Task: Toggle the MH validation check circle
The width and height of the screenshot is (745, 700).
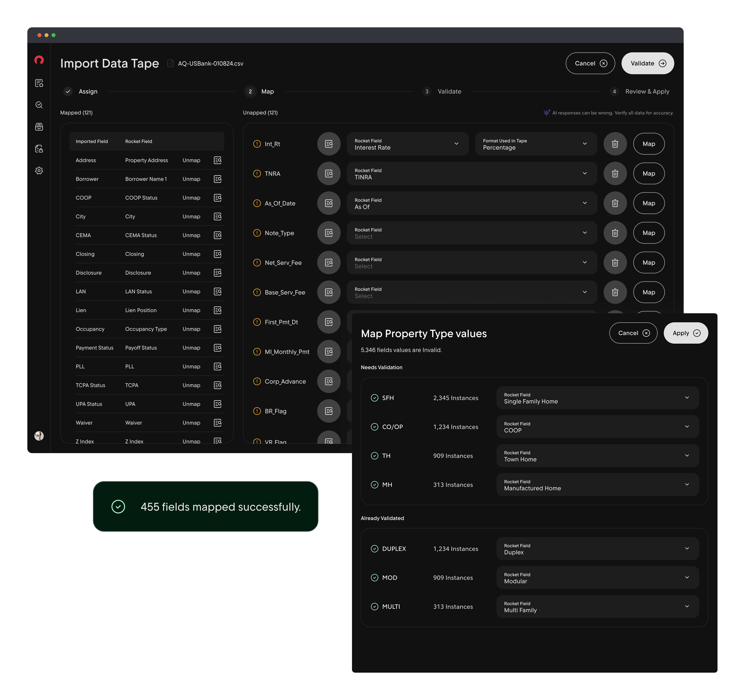Action: tap(374, 485)
